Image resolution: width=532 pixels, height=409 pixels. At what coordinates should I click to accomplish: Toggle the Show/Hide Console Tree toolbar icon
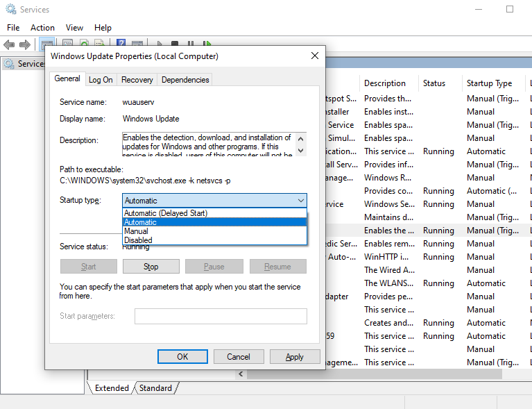click(x=47, y=43)
